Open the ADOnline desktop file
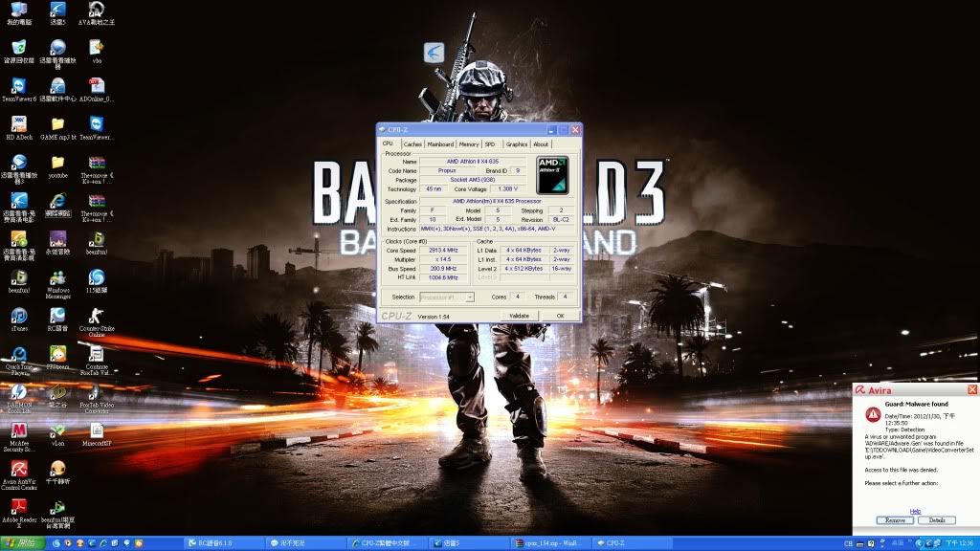The width and height of the screenshot is (980, 551). (97, 89)
